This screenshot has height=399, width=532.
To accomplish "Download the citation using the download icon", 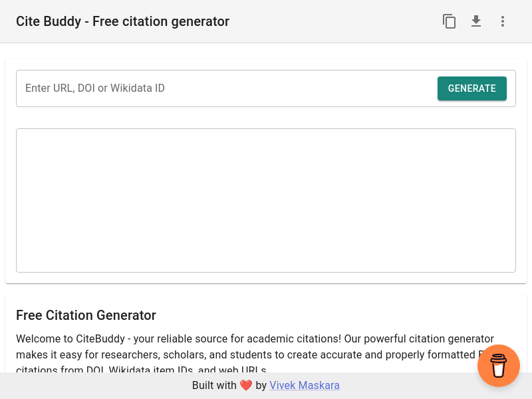I will pos(476,21).
